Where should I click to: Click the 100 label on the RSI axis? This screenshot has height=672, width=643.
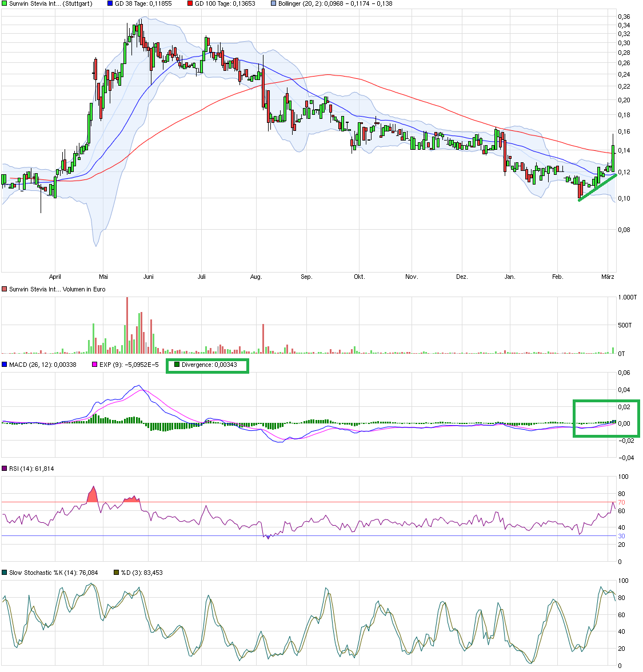coord(623,477)
